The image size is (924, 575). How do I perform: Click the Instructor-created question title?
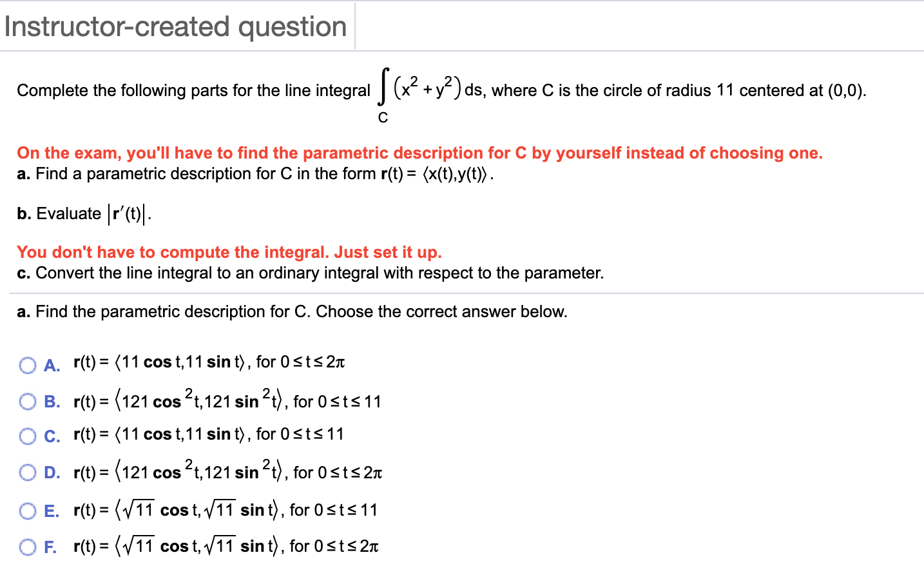[x=174, y=26]
